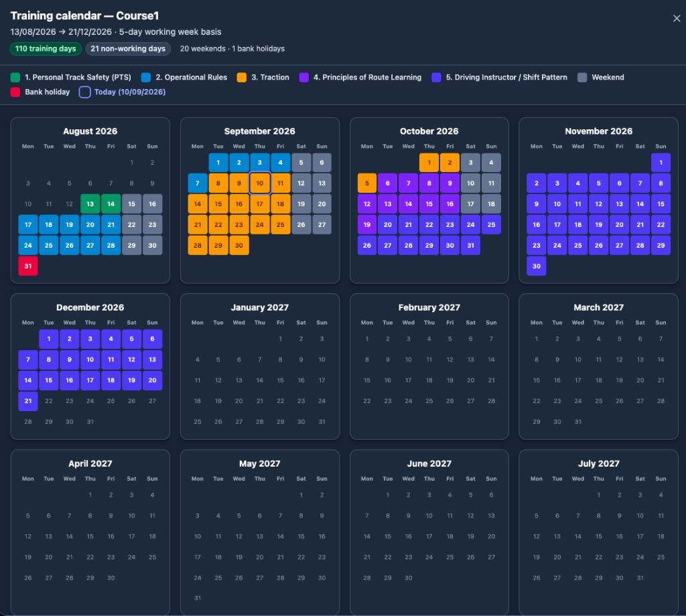This screenshot has height=616, width=686.
Task: Select 31 May 2027 in calendar
Action: click(198, 598)
